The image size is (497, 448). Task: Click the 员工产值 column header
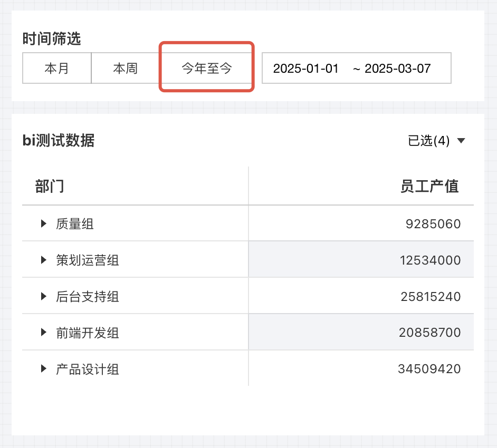[429, 186]
